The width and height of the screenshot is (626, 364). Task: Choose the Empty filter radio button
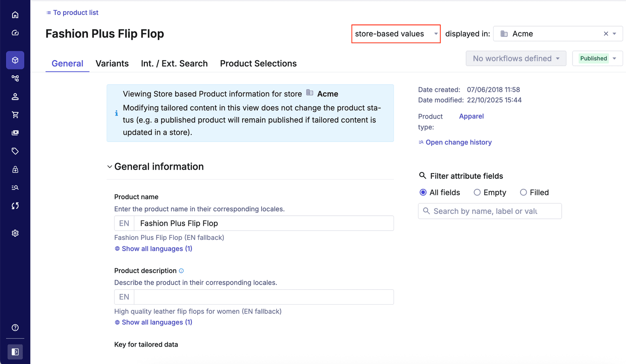point(477,192)
